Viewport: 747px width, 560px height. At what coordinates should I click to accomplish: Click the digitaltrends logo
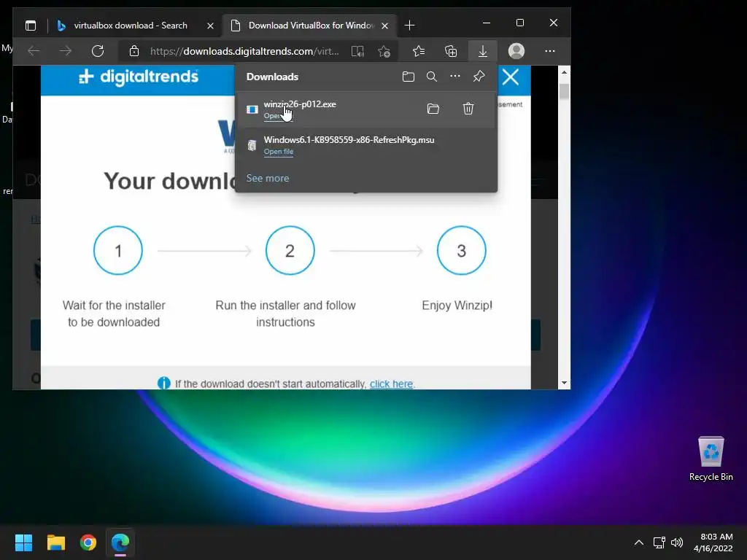[139, 77]
